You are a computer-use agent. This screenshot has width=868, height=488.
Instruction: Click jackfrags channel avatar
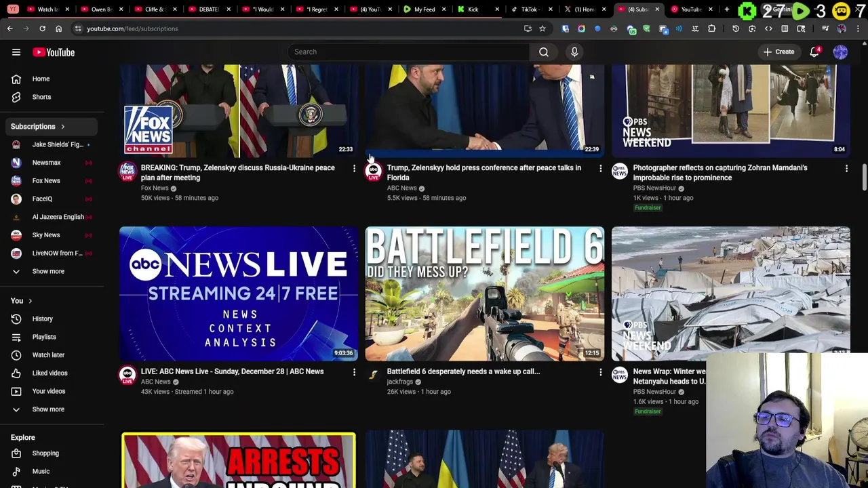click(374, 375)
